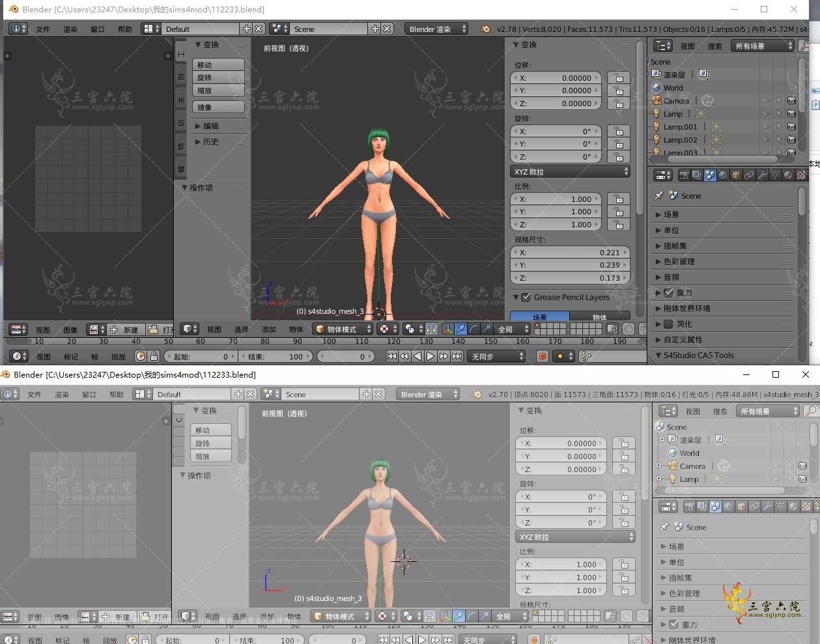Click the record button in top window timeline
This screenshot has width=820, height=644.
tap(542, 356)
